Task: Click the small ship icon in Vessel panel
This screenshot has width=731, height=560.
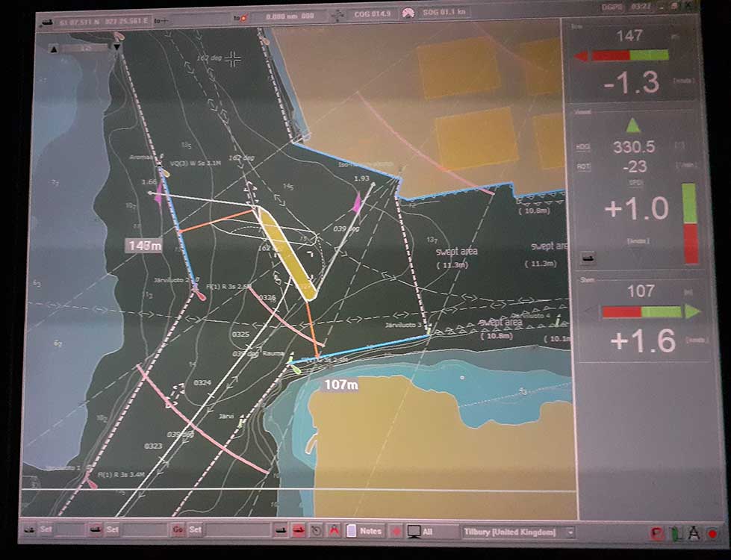Action: pyautogui.click(x=589, y=258)
